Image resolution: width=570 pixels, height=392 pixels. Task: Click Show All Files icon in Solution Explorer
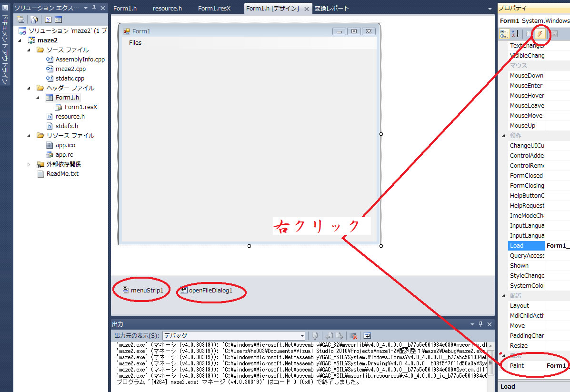click(x=34, y=20)
